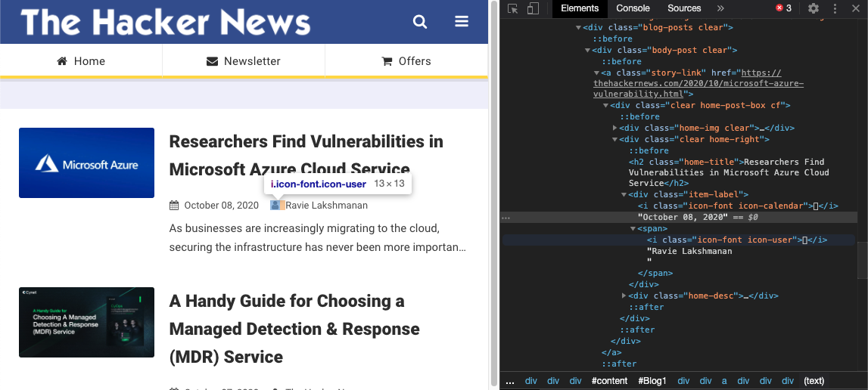Click the home icon beside Home
Viewport: 868px width, 390px height.
[x=62, y=61]
